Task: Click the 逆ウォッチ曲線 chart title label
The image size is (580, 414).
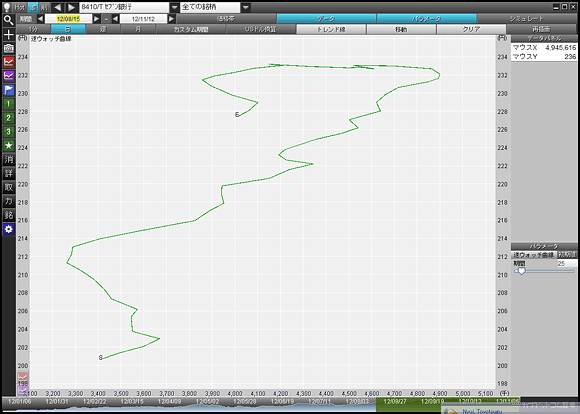Action: 51,39
